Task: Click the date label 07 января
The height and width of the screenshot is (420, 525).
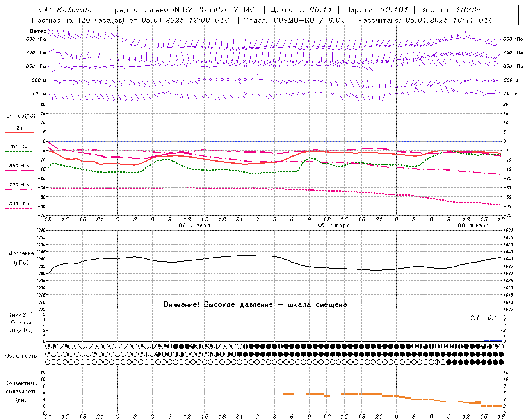Action: [334, 226]
